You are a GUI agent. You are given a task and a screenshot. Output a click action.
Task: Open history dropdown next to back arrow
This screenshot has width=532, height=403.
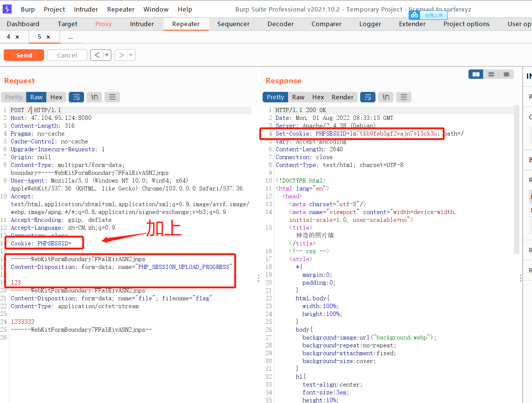tap(107, 55)
